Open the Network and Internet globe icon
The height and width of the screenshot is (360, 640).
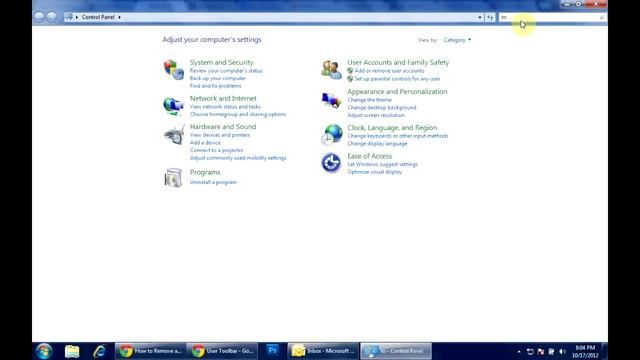pyautogui.click(x=173, y=106)
